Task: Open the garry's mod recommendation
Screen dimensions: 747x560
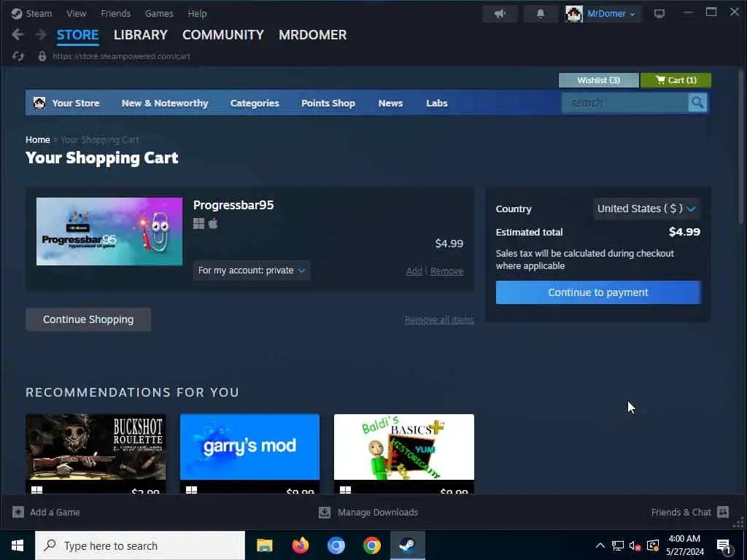Action: pos(249,447)
